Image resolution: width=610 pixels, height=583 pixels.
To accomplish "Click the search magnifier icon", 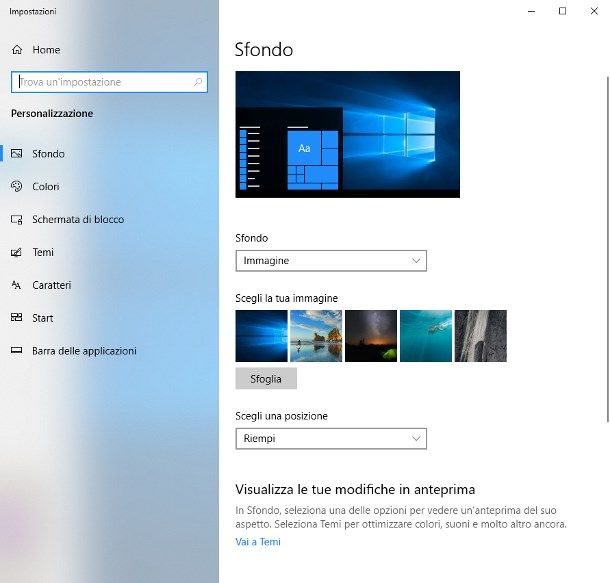I will point(198,82).
